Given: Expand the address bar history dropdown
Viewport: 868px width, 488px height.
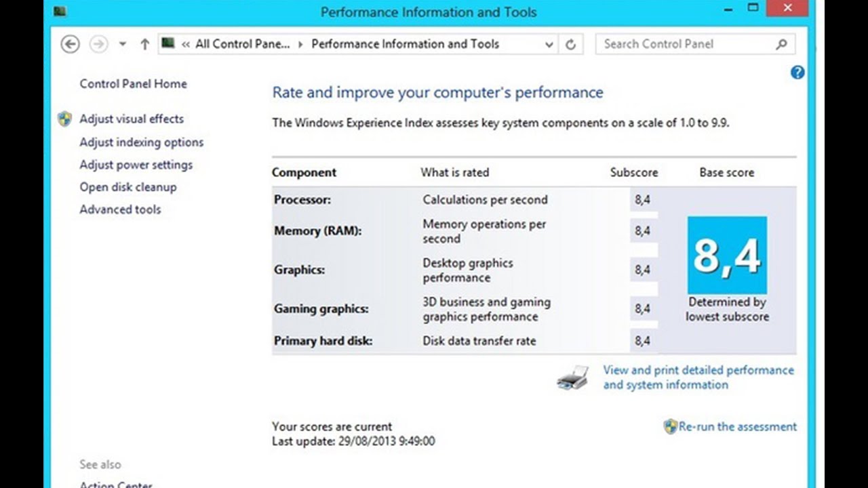Looking at the screenshot, I should pos(549,44).
